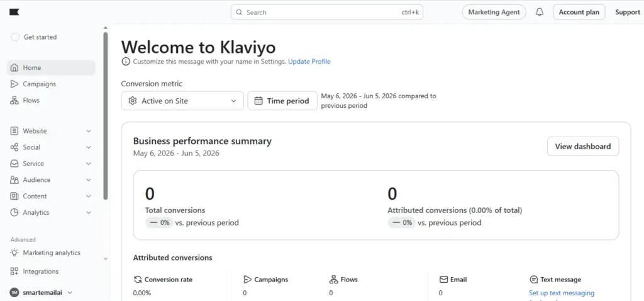The height and width of the screenshot is (301, 644).
Task: Open the Active on Site dropdown
Action: pyautogui.click(x=182, y=101)
